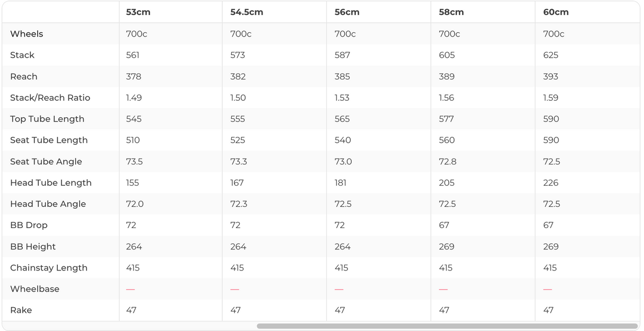
Task: Select the 54.5cm column header
Action: point(247,12)
